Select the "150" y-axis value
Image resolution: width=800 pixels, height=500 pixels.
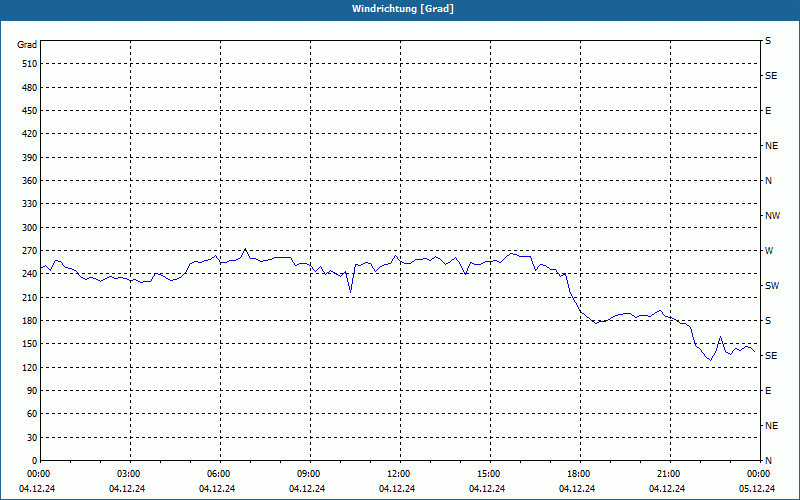click(30, 344)
